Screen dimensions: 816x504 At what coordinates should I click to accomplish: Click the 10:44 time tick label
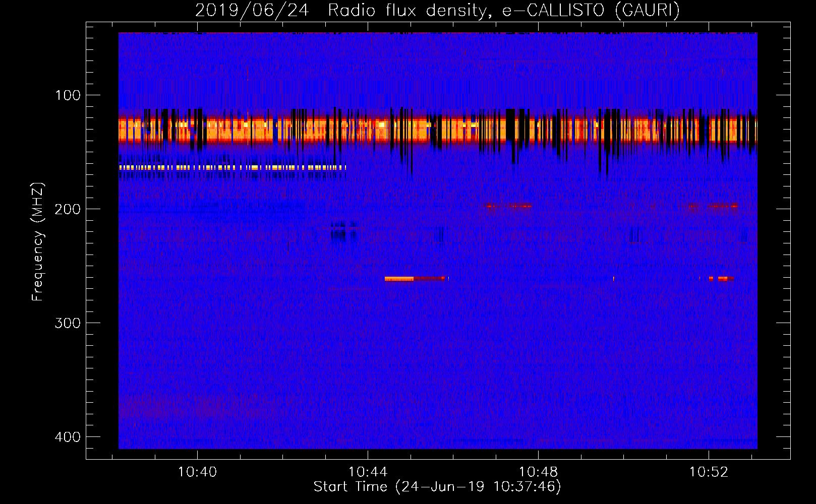click(x=368, y=472)
